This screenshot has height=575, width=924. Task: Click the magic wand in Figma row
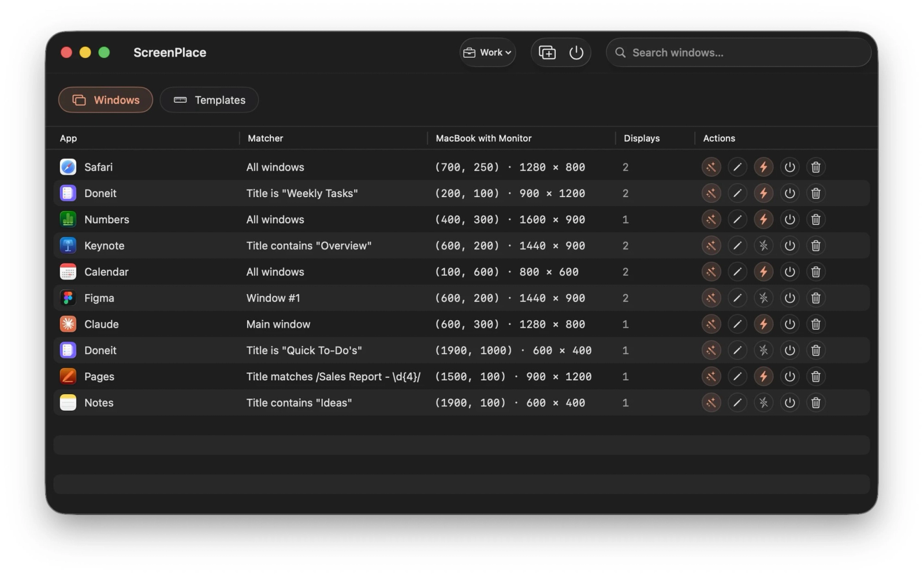point(711,298)
